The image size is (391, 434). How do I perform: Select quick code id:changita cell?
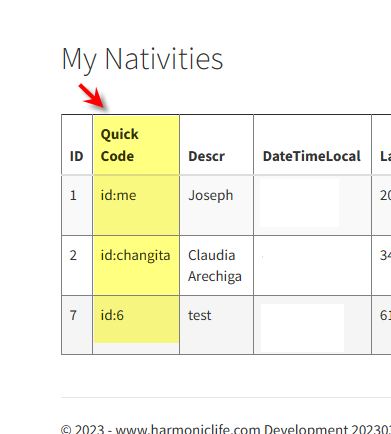136,265
